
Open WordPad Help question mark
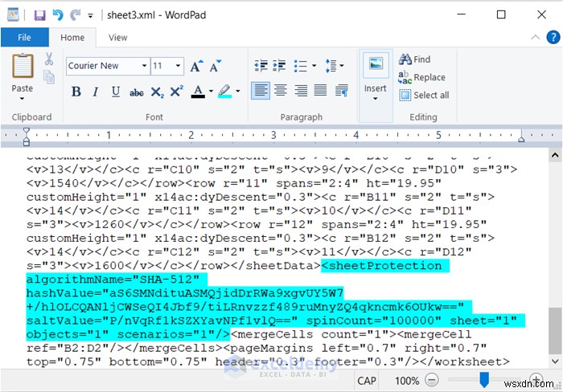(x=553, y=37)
